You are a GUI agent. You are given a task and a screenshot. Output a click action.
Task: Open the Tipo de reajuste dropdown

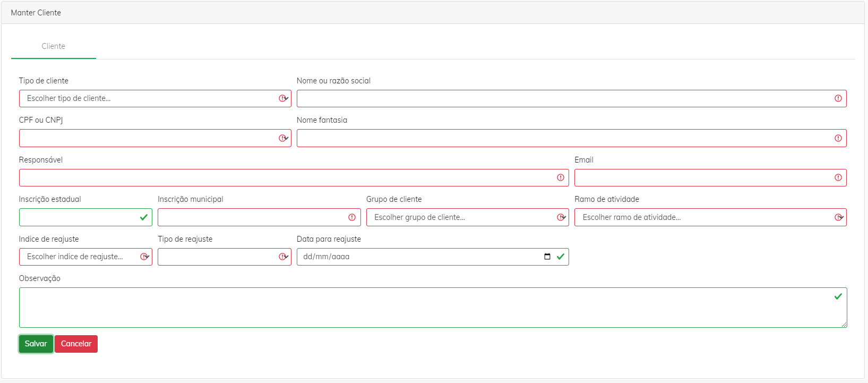(224, 257)
